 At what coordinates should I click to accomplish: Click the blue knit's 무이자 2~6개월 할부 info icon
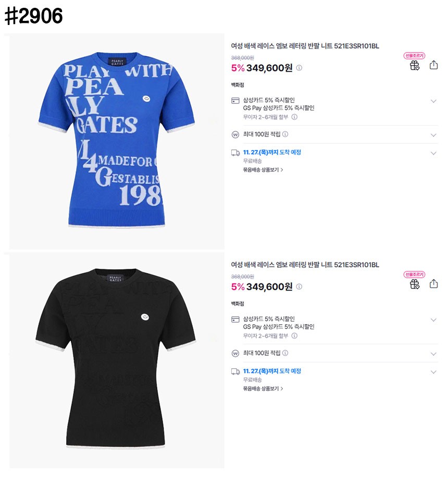(294, 117)
